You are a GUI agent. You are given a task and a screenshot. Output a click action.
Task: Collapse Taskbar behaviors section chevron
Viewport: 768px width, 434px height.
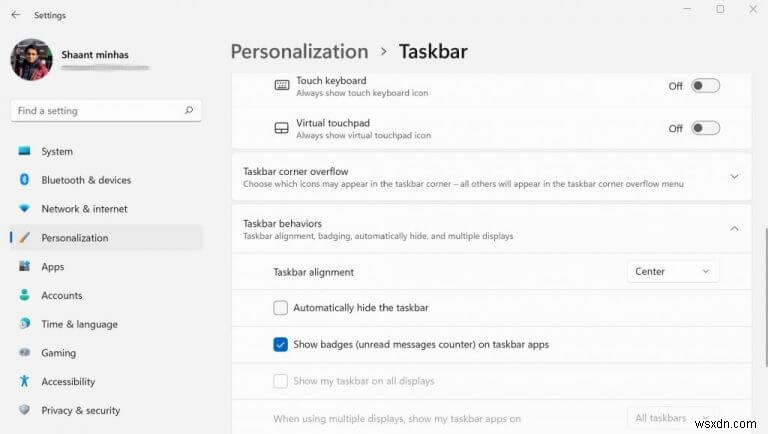point(734,228)
